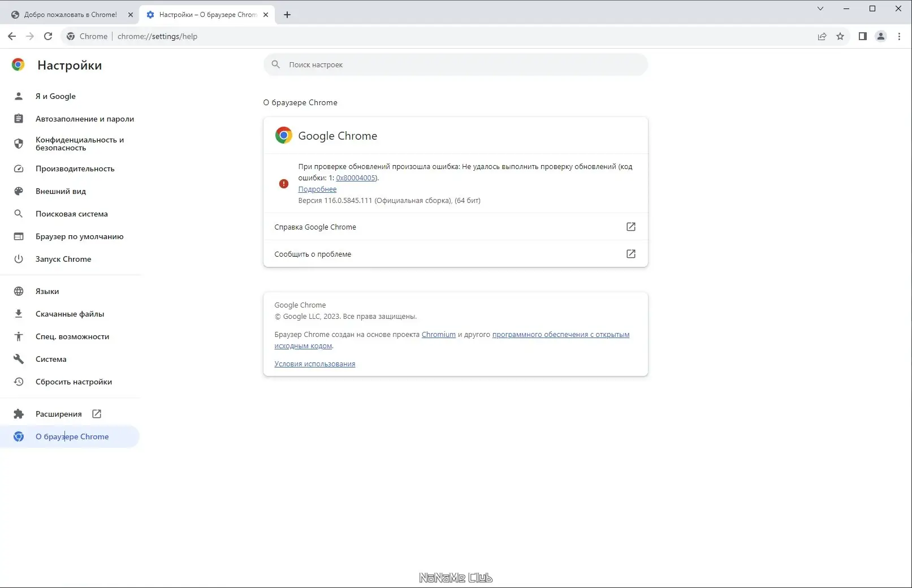Click the palette icon for appearance
Screen dimensions: 912x588
point(19,191)
